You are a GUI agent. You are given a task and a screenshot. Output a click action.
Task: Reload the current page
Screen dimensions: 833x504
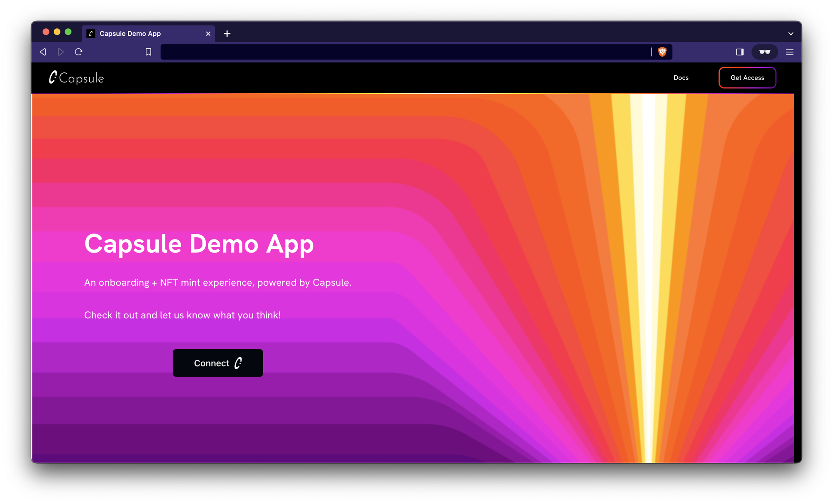point(79,52)
